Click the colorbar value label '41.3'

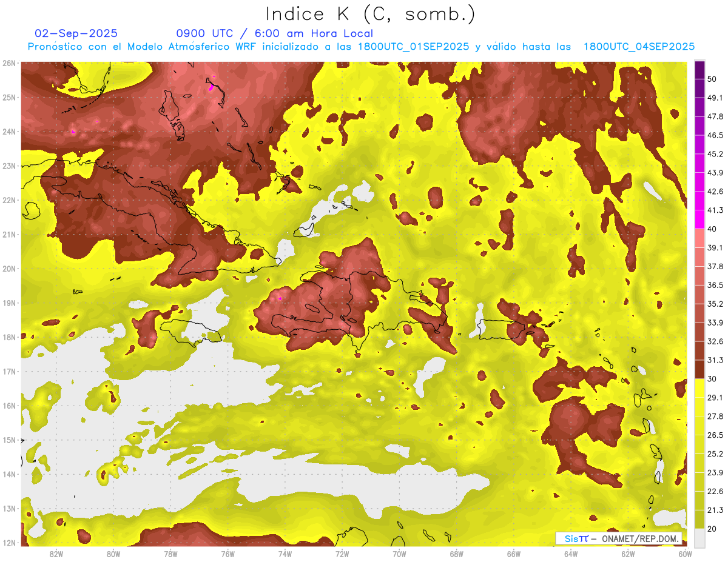pyautogui.click(x=715, y=210)
